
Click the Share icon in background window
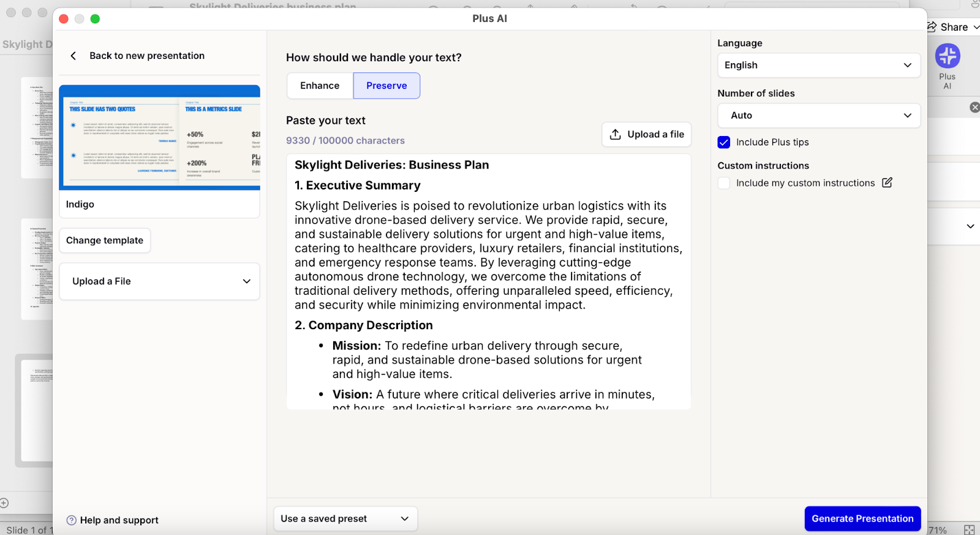tap(932, 27)
